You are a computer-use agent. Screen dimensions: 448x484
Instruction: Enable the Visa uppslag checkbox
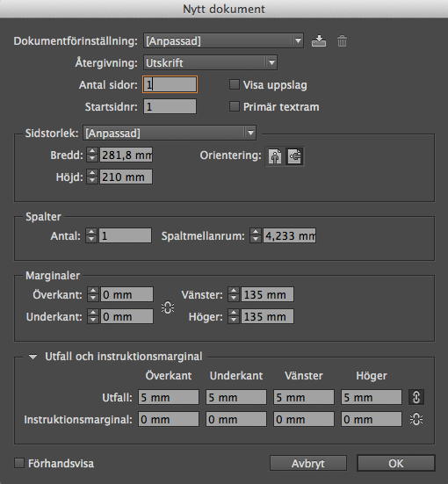(x=235, y=84)
